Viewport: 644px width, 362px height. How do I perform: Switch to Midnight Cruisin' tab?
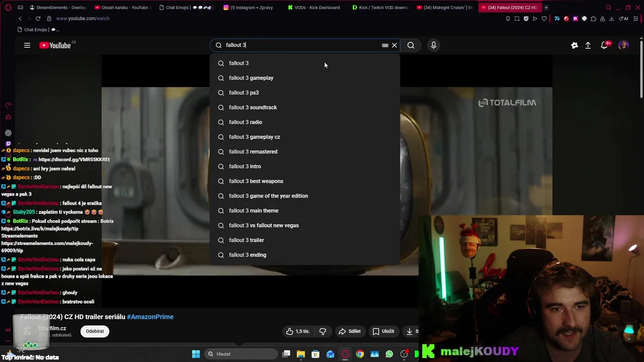(x=444, y=8)
